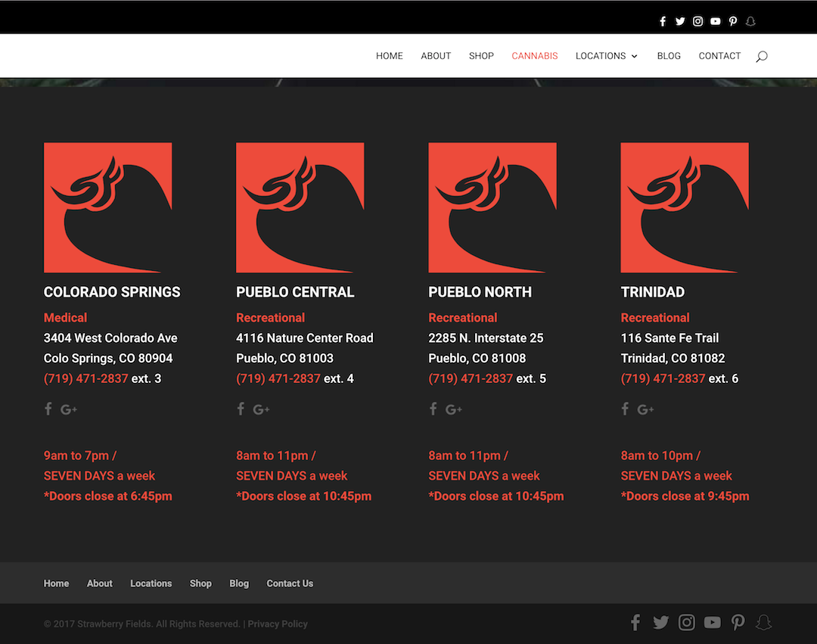This screenshot has height=644, width=817.
Task: Open Colorado Springs Facebook page icon
Action: tap(48, 409)
